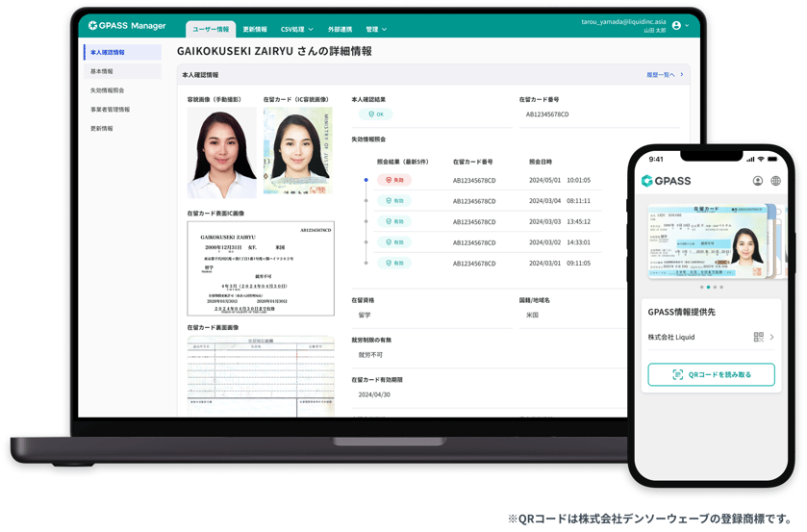Click the 2024/04/30 card expiry date
This screenshot has height=532, width=807.
[374, 394]
